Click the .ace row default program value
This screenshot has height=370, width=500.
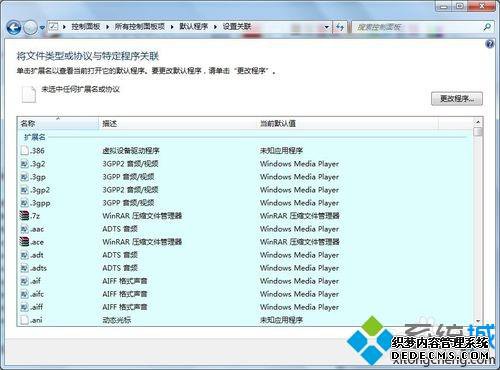299,242
